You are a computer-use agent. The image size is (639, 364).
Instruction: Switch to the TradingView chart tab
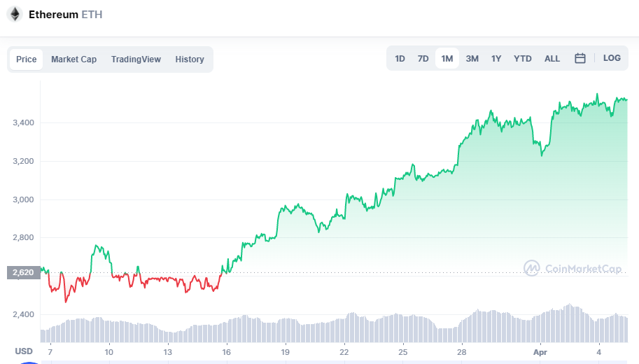(136, 59)
